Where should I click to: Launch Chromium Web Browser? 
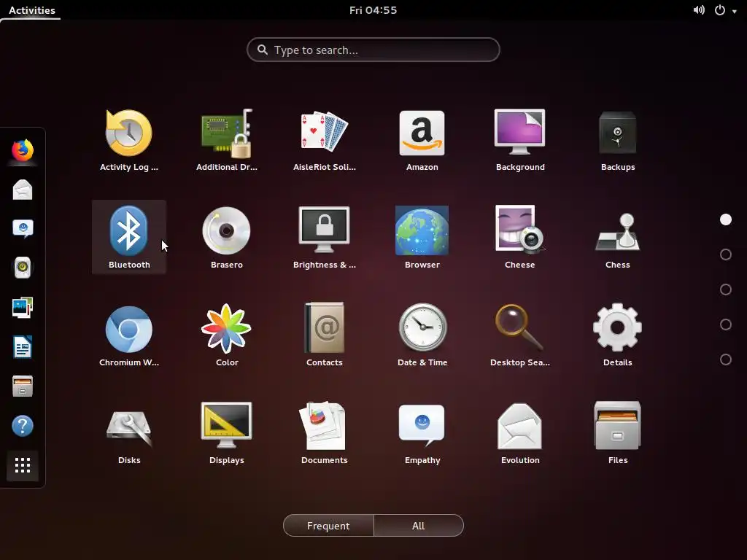[128, 335]
